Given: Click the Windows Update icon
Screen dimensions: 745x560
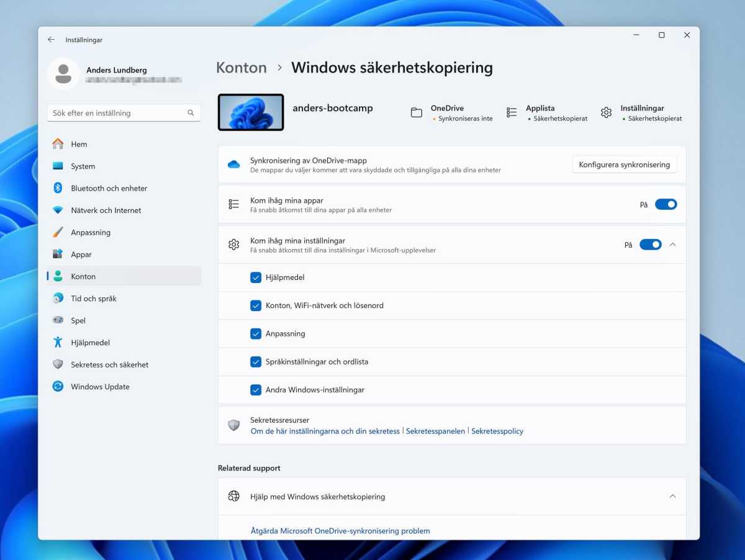Looking at the screenshot, I should [59, 386].
